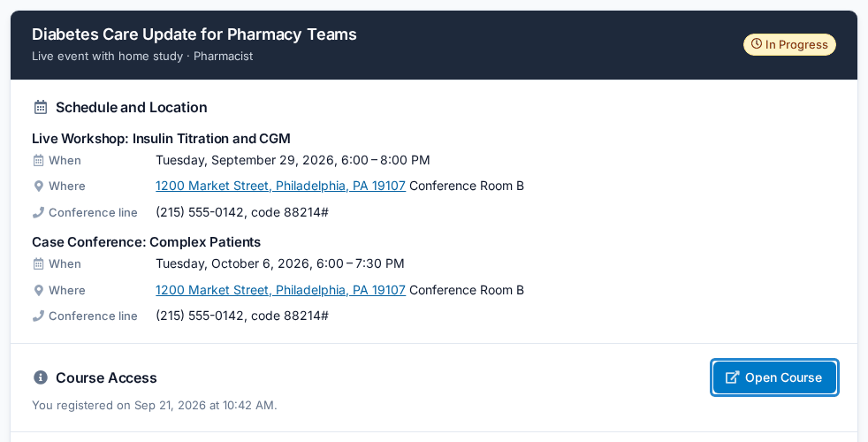
Task: Select the October 6, 2026 session time text
Action: [280, 264]
